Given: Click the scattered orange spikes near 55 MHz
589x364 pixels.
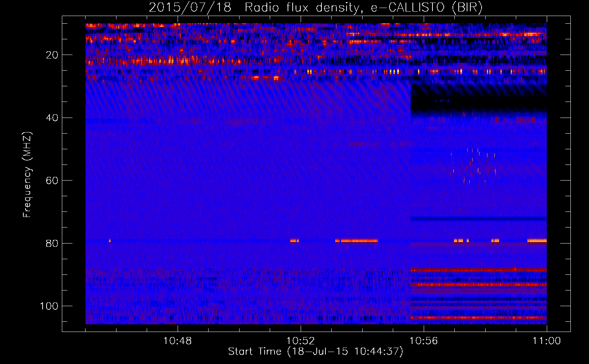Looking at the screenshot, I should click(x=473, y=166).
